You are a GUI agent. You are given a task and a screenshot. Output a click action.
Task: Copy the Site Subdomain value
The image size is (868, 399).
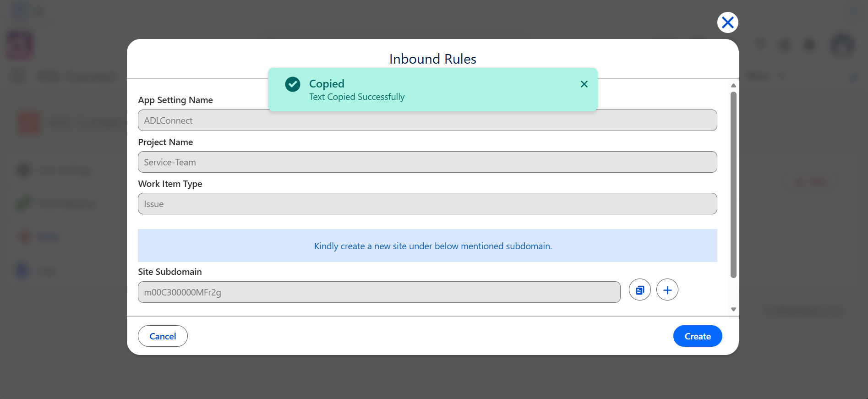[x=640, y=290]
